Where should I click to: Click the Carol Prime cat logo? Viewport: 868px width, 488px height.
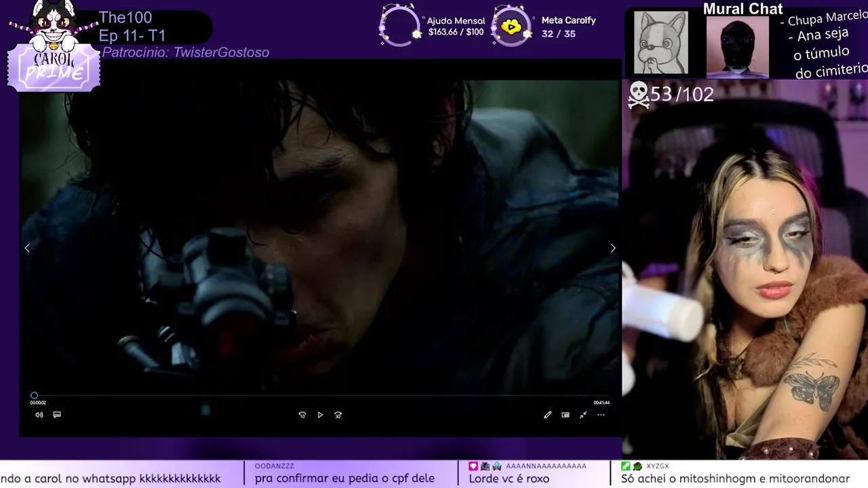coord(54,46)
